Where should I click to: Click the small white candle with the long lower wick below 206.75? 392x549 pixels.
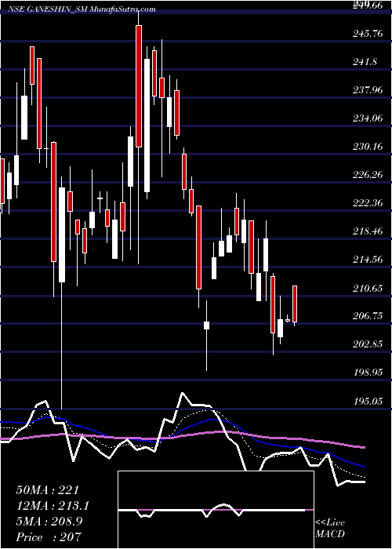206,325
